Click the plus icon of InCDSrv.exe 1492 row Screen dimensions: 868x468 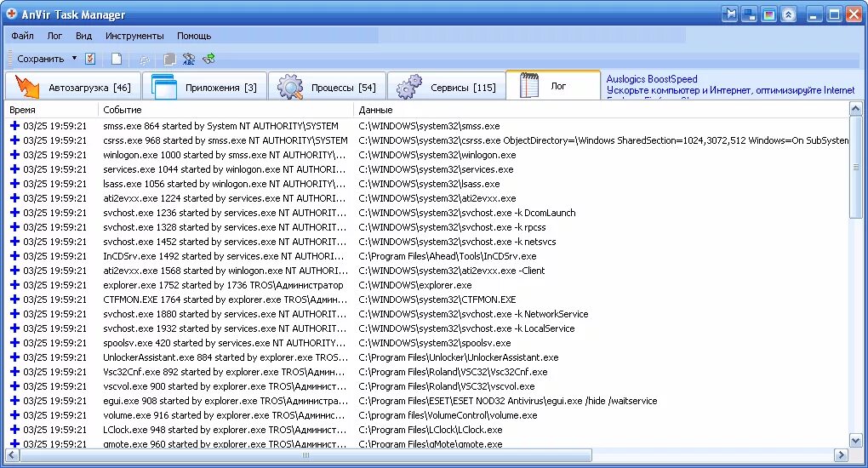[x=15, y=256]
